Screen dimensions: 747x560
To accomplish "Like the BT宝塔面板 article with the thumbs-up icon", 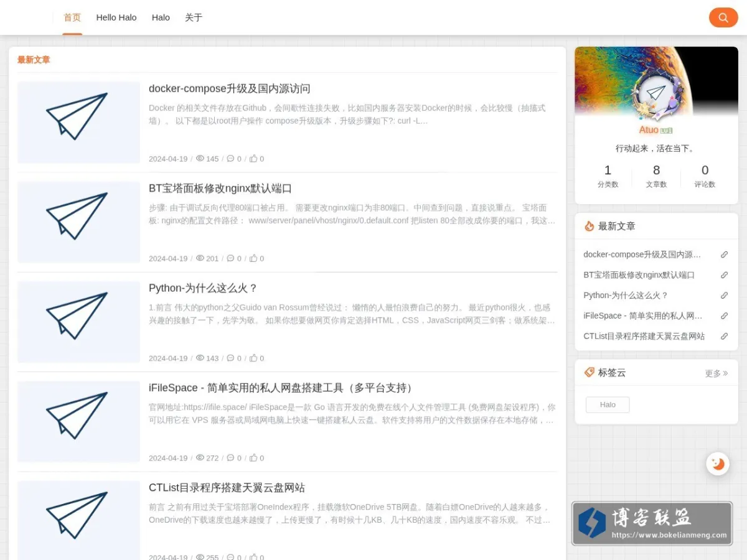I will (253, 258).
